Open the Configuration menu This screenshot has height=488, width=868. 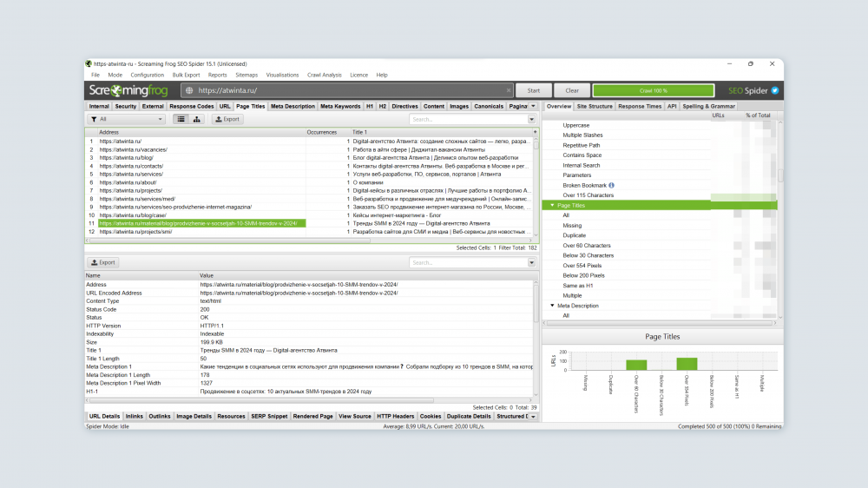[x=148, y=75]
